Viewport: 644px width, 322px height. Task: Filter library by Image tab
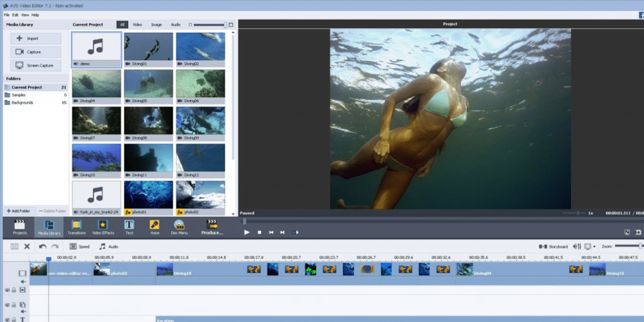point(157,25)
